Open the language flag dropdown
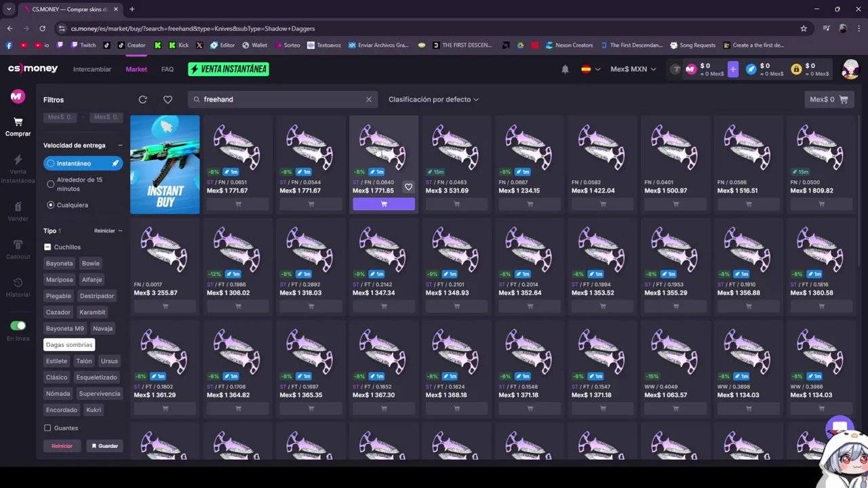The image size is (868, 488). click(x=591, y=69)
